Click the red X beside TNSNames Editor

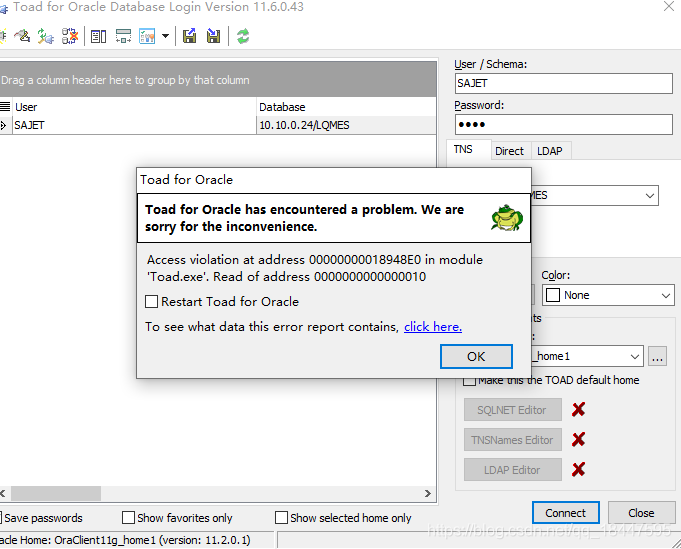[x=578, y=439]
